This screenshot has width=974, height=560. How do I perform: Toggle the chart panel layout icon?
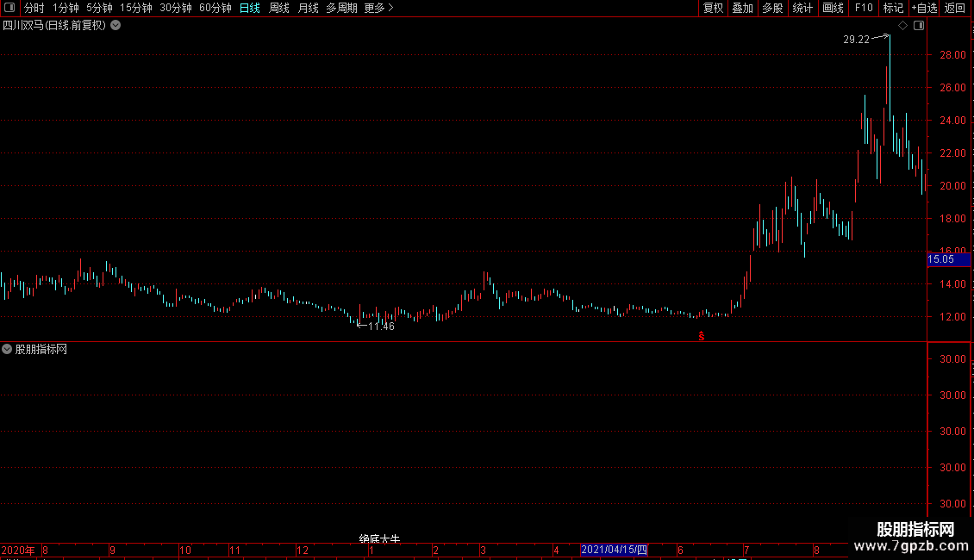tap(919, 26)
